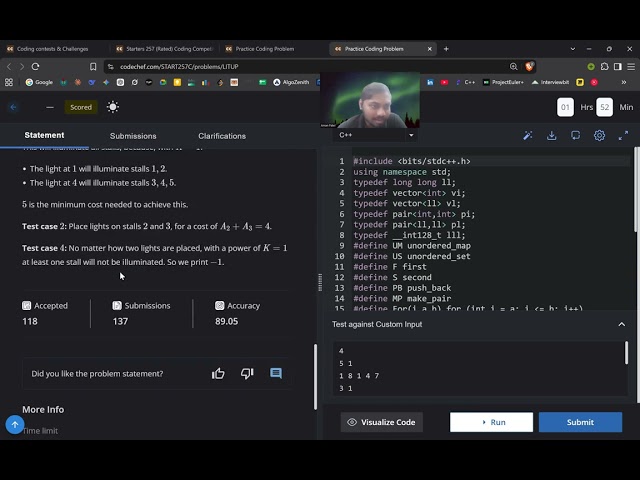Image resolution: width=640 pixels, height=480 pixels.
Task: Click the panel splitter drag handle
Action: [x=320, y=282]
